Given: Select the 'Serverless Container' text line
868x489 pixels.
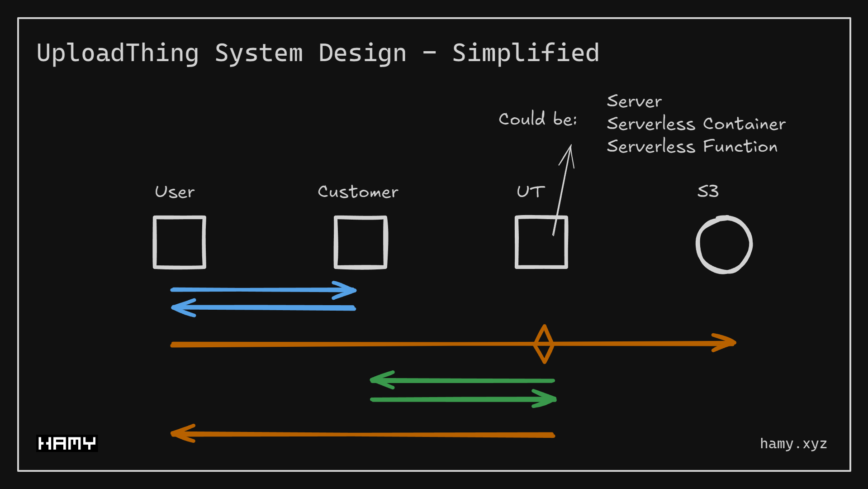Looking at the screenshot, I should point(696,124).
